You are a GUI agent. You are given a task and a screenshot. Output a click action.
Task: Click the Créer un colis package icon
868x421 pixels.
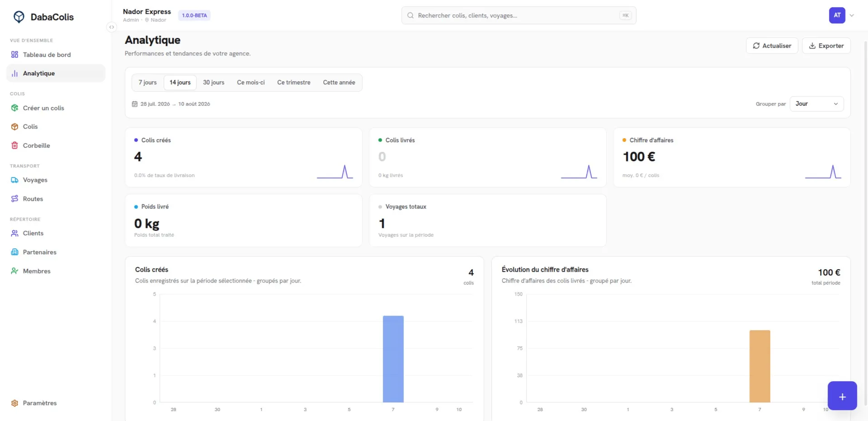[x=14, y=108]
